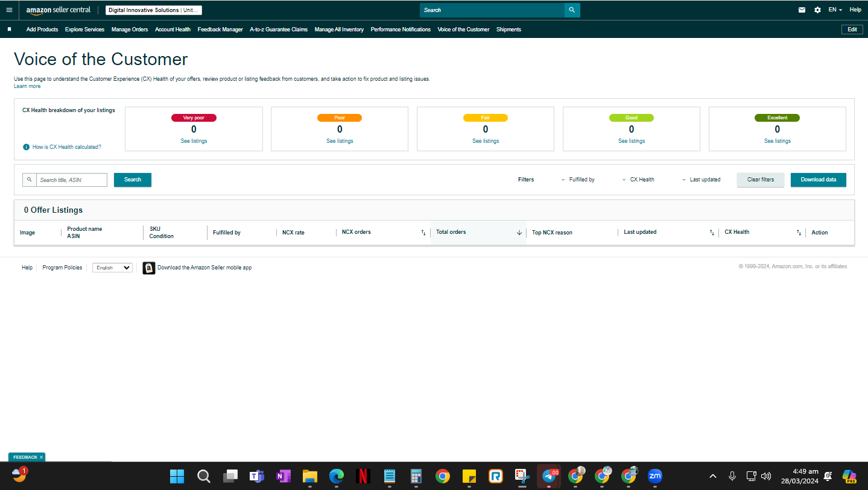Open A-to-z Guarantee Claims
This screenshot has width=868, height=490.
[279, 30]
